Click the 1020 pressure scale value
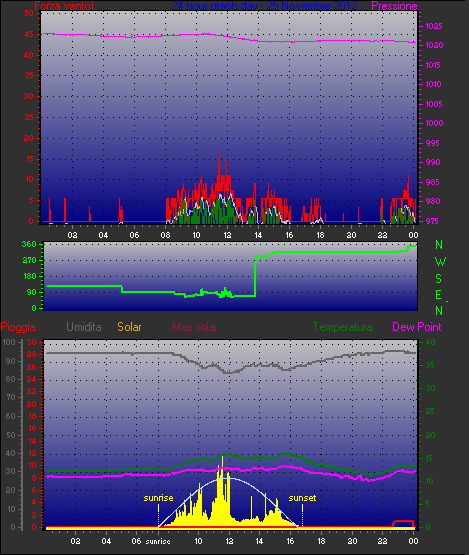This screenshot has width=469, height=555. [x=434, y=45]
